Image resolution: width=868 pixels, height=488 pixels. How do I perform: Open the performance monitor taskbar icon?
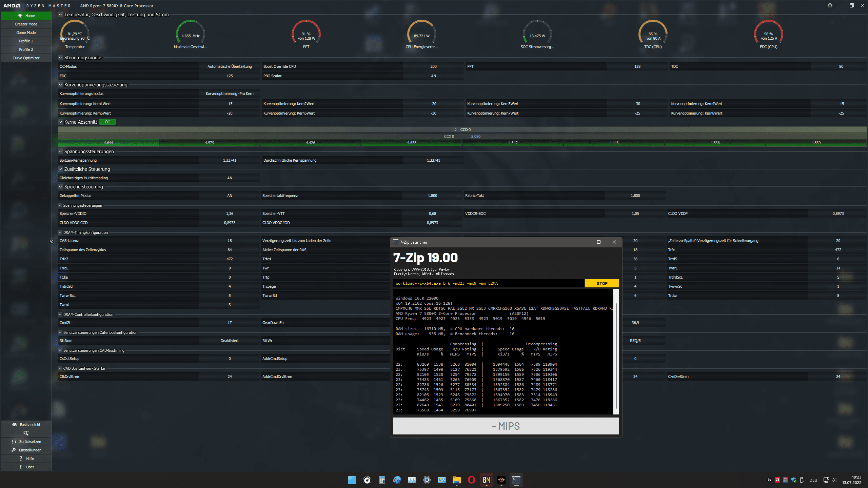pos(412,480)
